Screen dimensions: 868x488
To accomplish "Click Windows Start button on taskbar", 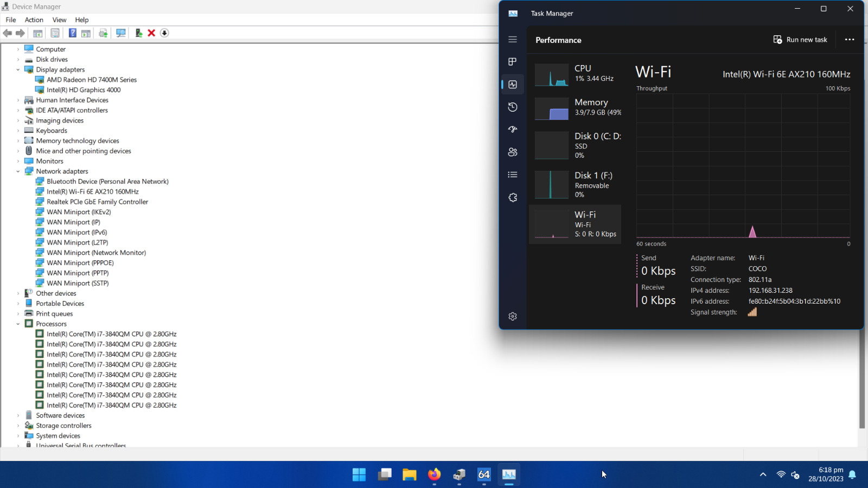I will point(359,474).
